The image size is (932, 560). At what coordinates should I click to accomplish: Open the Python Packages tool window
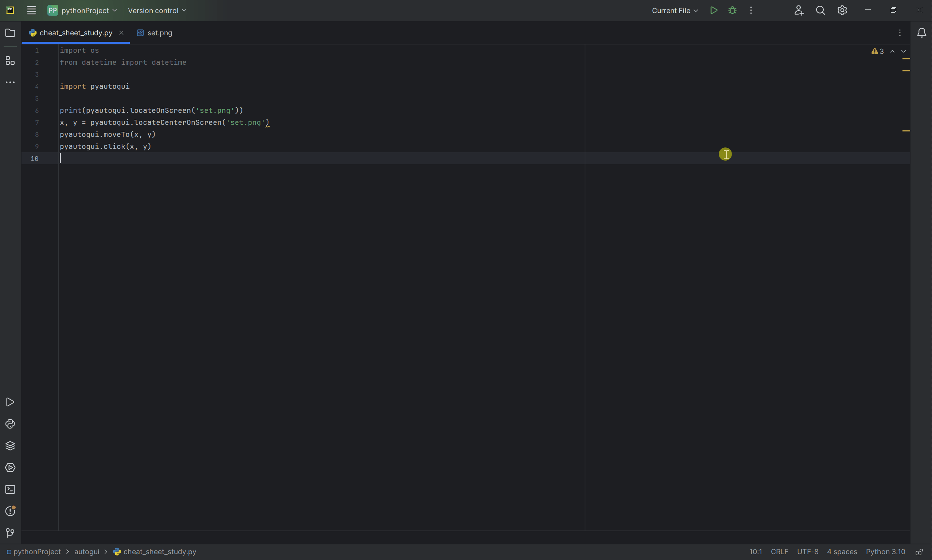pyautogui.click(x=10, y=446)
